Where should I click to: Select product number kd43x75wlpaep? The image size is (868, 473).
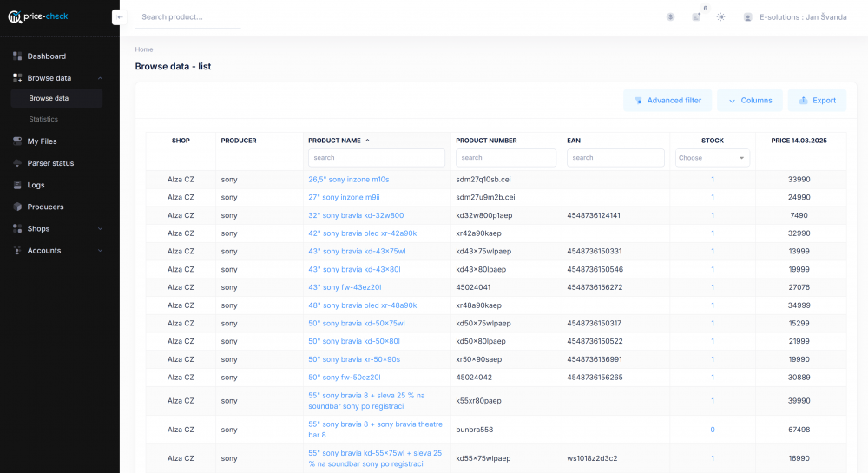coord(483,251)
